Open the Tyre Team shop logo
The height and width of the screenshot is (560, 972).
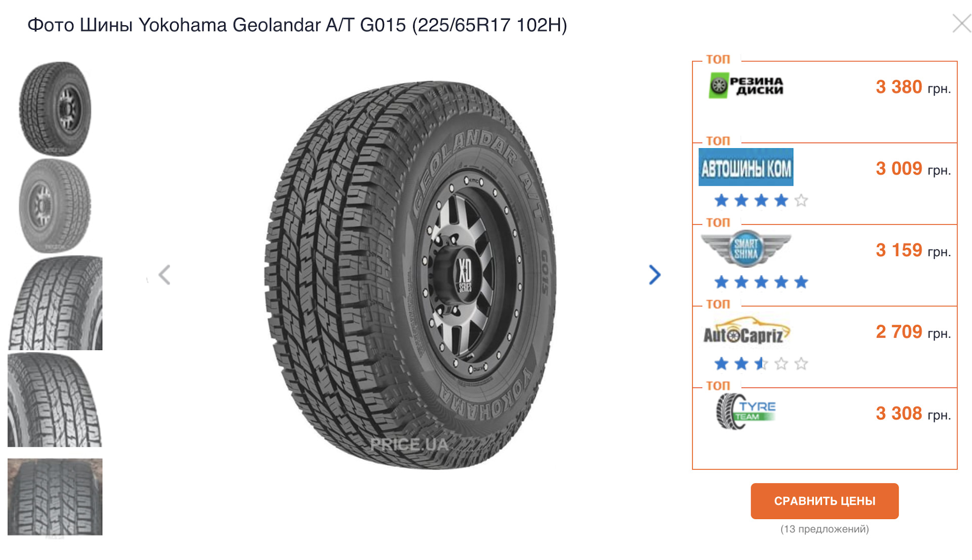(x=746, y=411)
